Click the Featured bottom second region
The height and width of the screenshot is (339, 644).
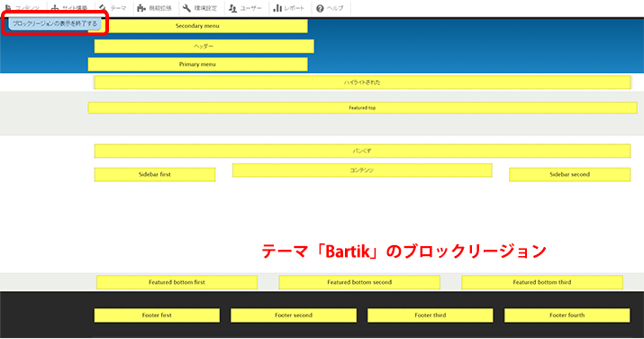tap(359, 282)
